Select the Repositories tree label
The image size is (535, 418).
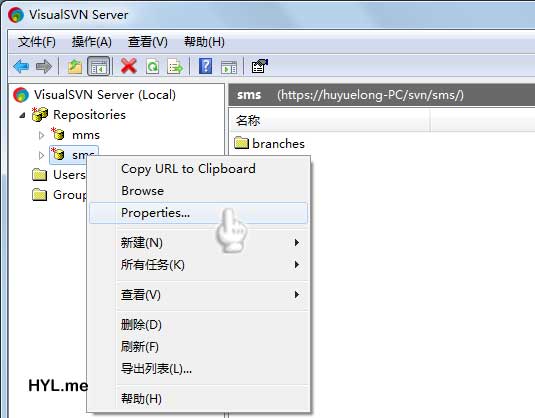point(89,115)
